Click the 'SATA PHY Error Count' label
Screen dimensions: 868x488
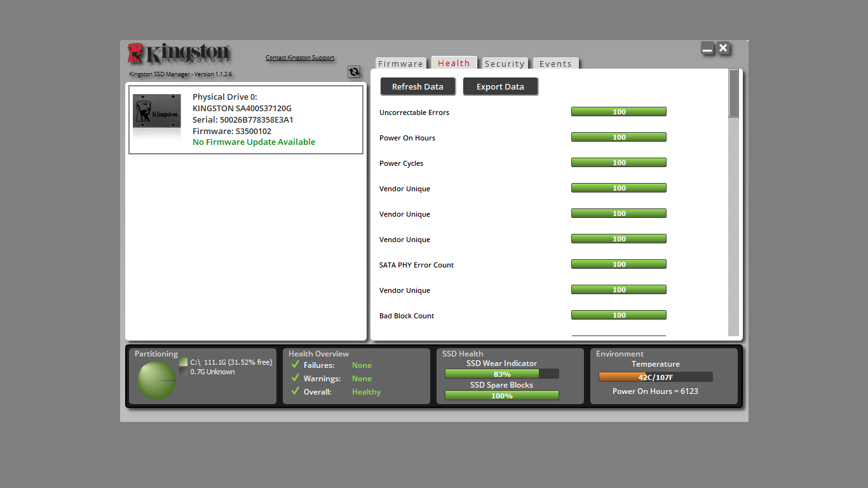(x=416, y=265)
